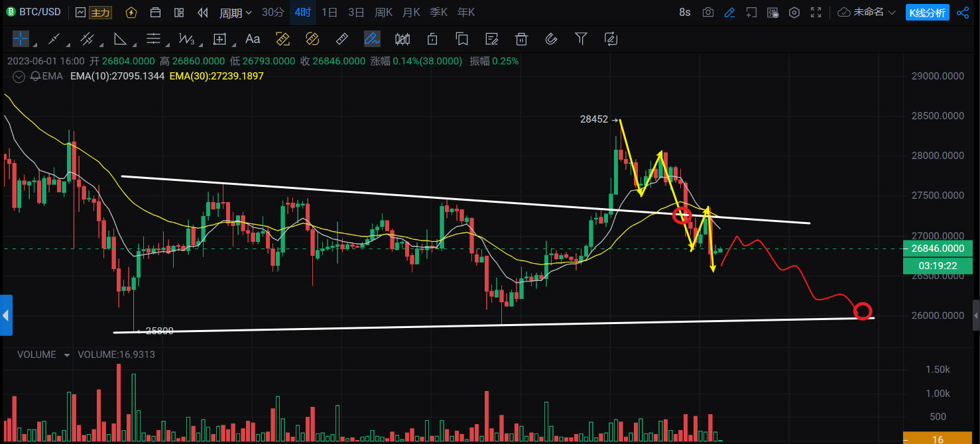Viewport: 980px width, 444px height.
Task: Toggle the 主力 indicator badge
Action: (x=100, y=12)
